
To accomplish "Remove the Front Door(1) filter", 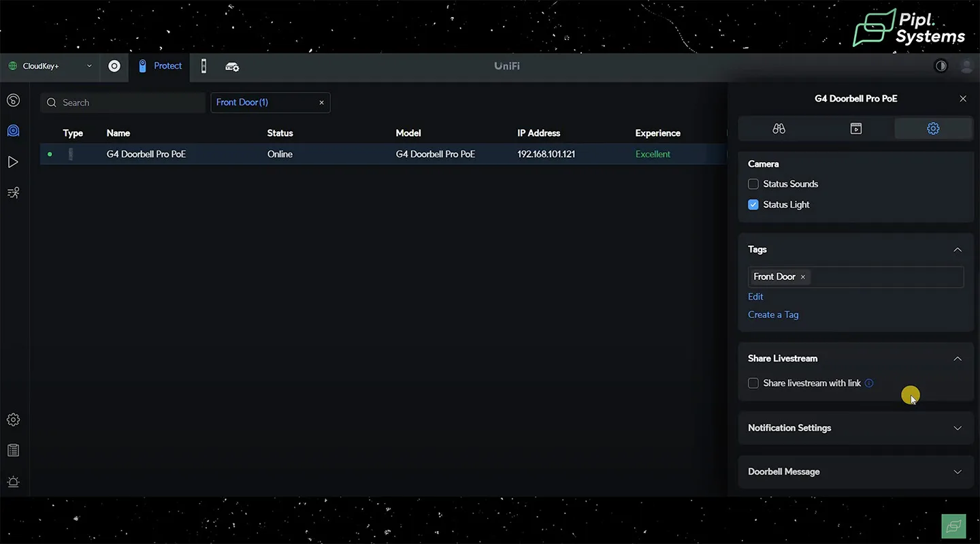I will (x=322, y=103).
